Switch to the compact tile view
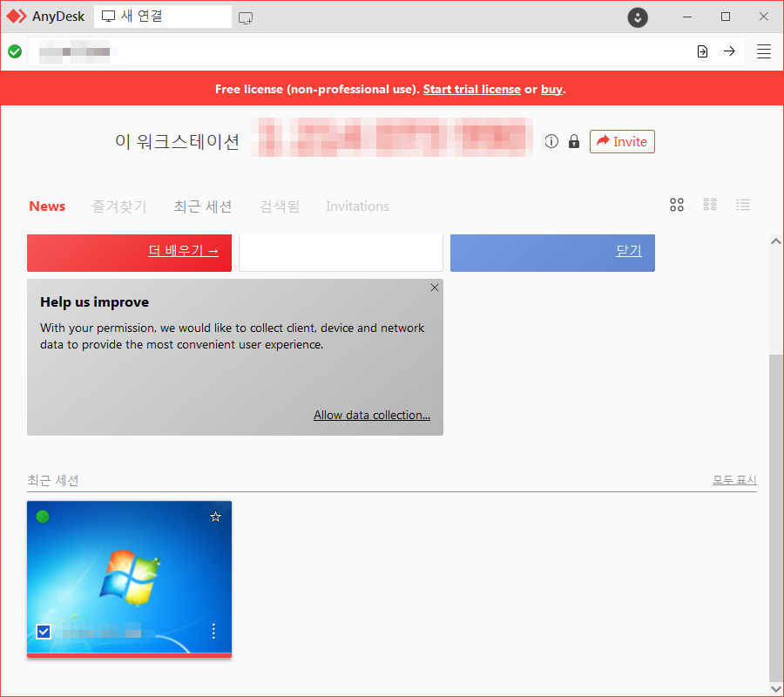This screenshot has width=784, height=697. tap(710, 205)
